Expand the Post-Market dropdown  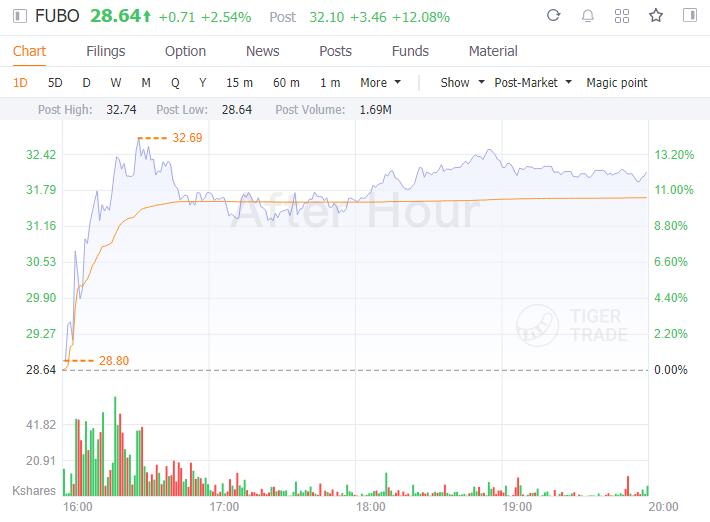[x=533, y=83]
